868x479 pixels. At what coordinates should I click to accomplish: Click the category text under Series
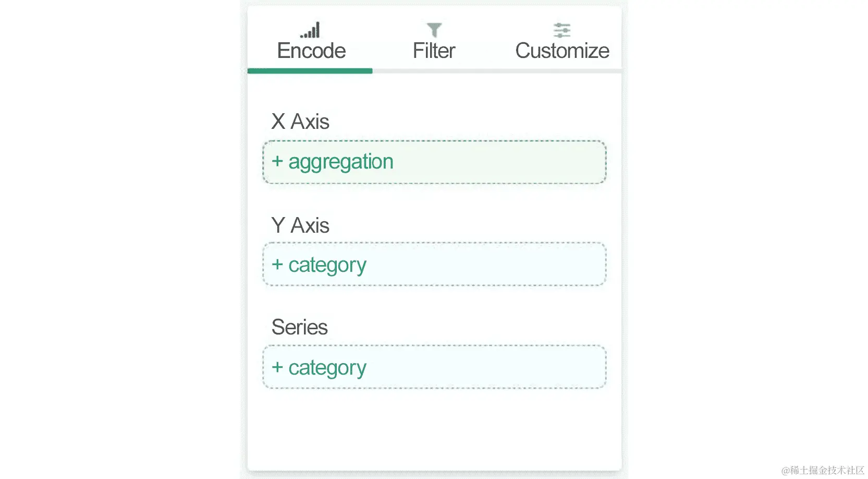click(327, 368)
